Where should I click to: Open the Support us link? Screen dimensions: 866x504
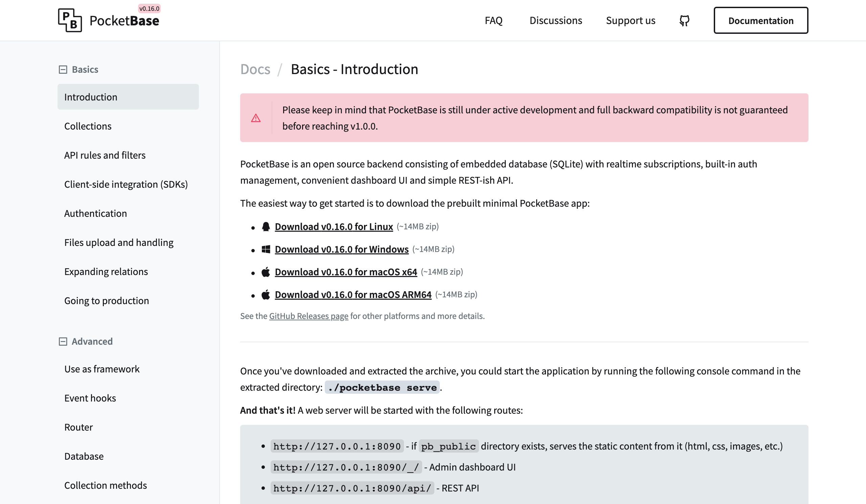click(x=631, y=21)
